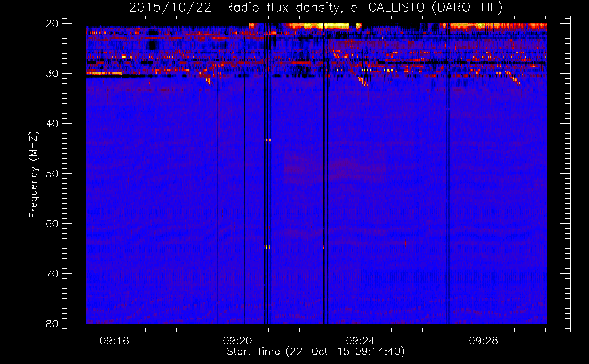Click the 09:28 time tick label
589x364 pixels.
[483, 341]
